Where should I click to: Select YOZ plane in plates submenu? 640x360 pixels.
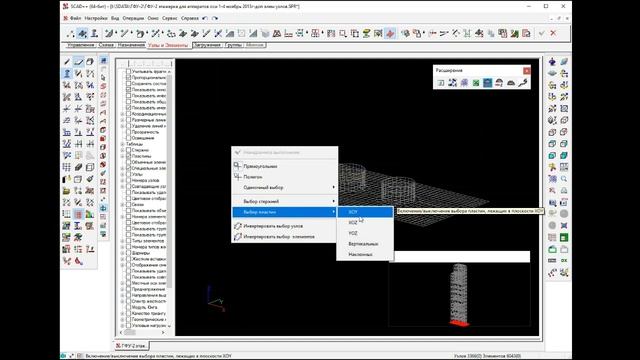(365, 233)
